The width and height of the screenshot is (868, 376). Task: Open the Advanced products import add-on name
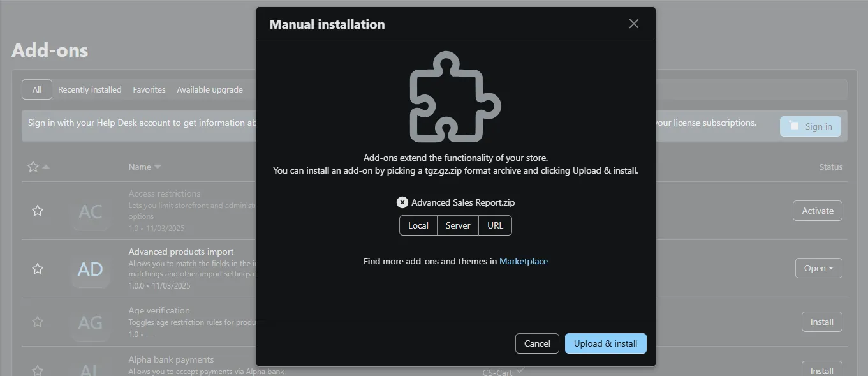click(x=181, y=252)
